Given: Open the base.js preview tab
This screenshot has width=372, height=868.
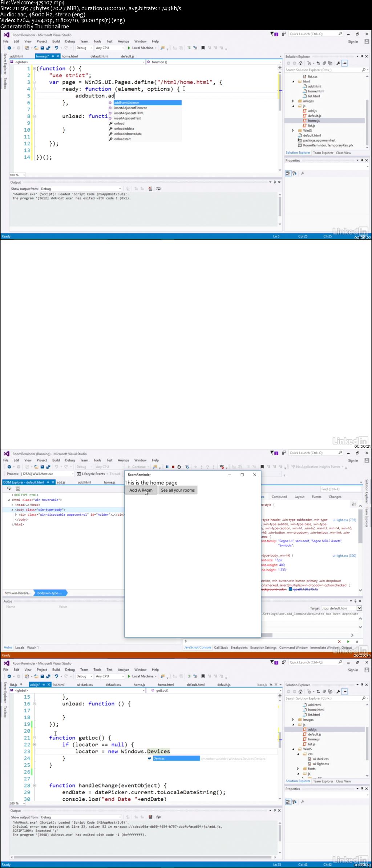Looking at the screenshot, I should point(262,685).
